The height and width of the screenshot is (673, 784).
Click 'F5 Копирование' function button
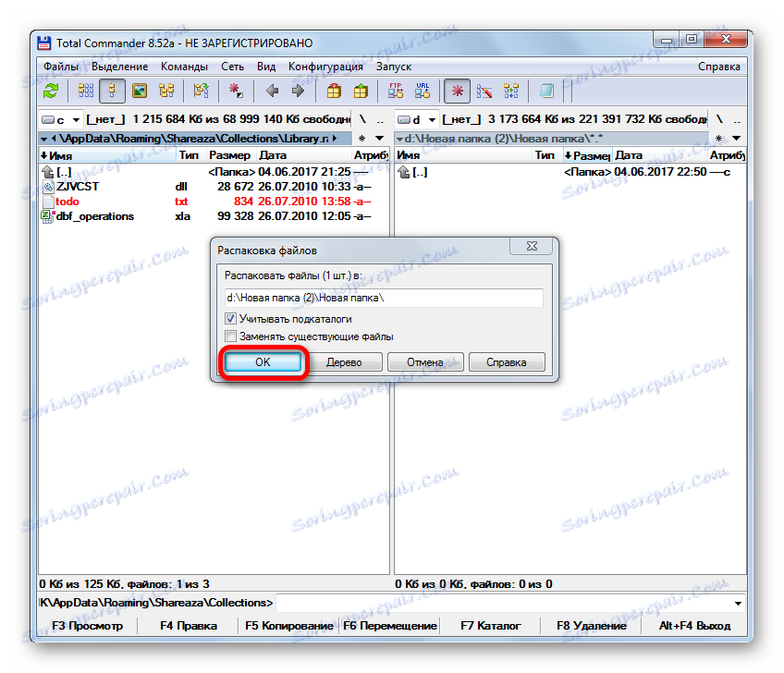[289, 626]
